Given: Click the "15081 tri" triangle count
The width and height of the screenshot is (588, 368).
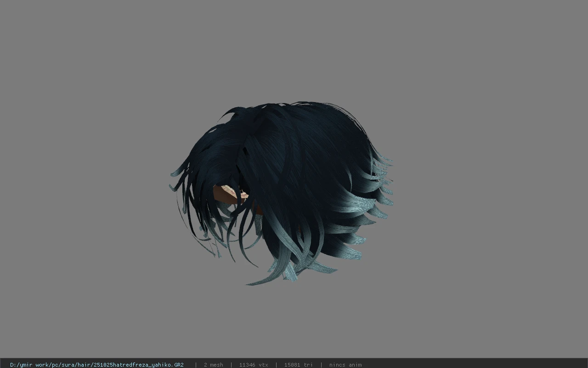Looking at the screenshot, I should pyautogui.click(x=298, y=365).
